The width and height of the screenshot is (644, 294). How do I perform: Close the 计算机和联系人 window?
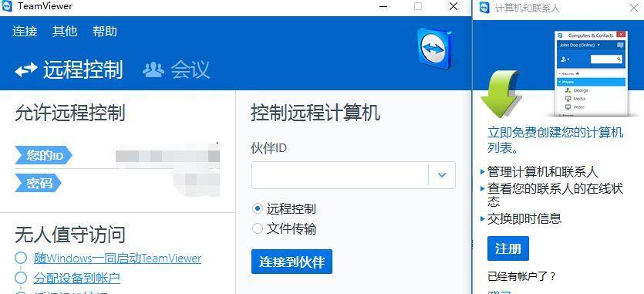(x=634, y=8)
